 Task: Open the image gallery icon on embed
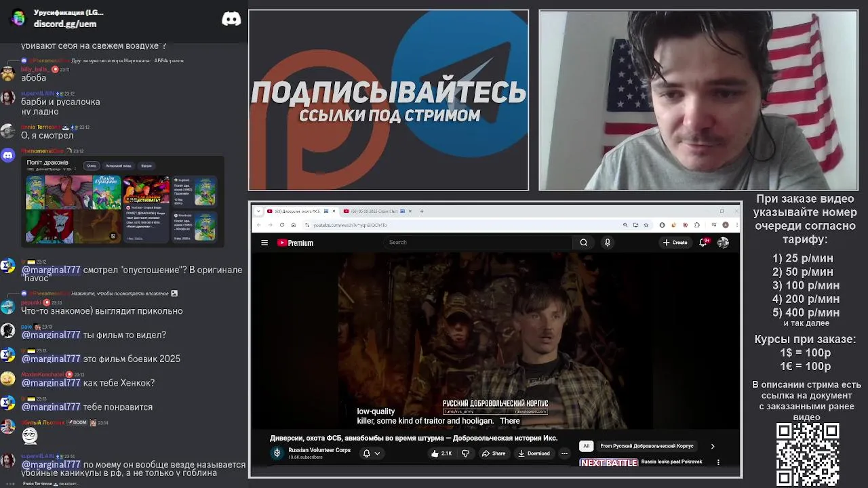(113, 237)
